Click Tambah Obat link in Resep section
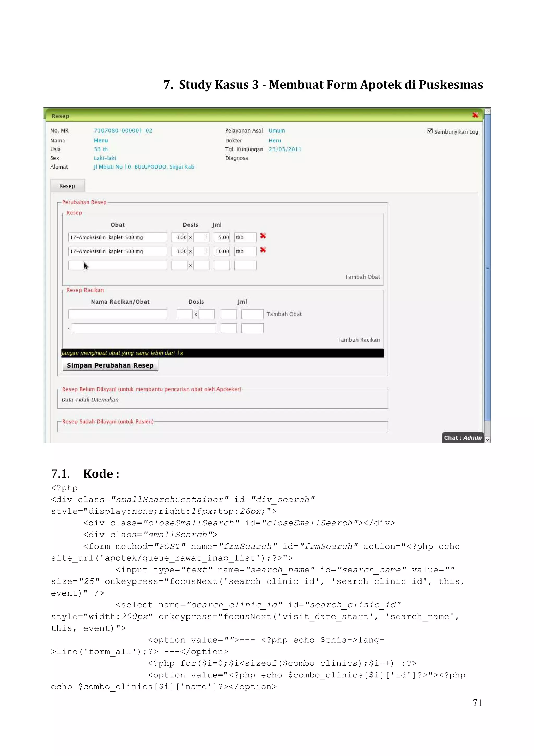Viewport: 534px width, 756px height. [362, 277]
